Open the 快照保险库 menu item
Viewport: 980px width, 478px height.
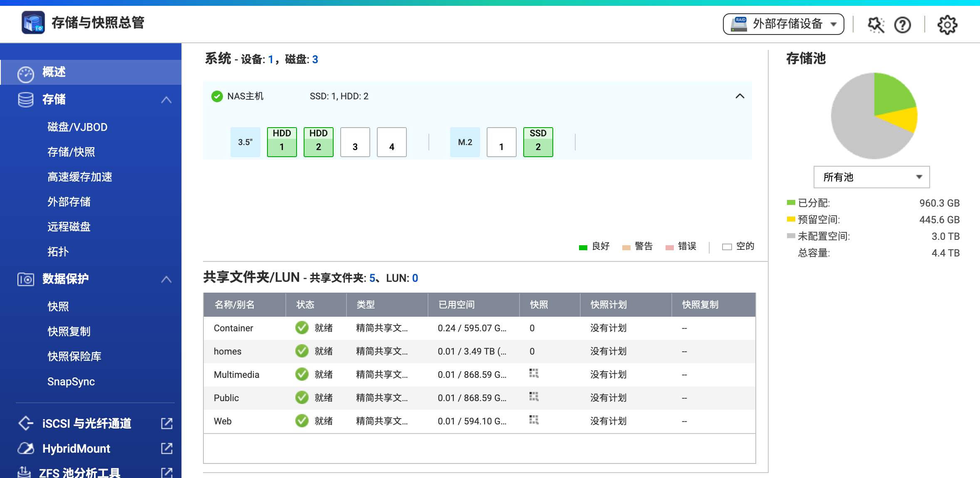pos(74,356)
